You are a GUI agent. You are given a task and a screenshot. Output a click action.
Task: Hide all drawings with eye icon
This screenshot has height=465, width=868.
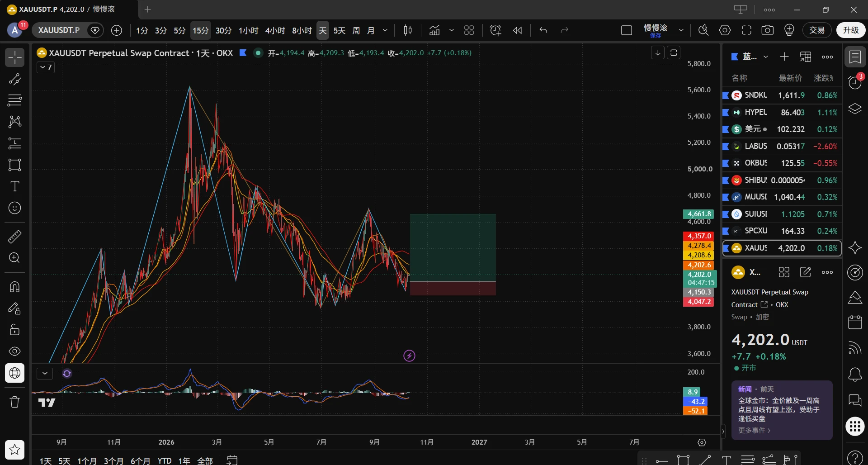15,351
